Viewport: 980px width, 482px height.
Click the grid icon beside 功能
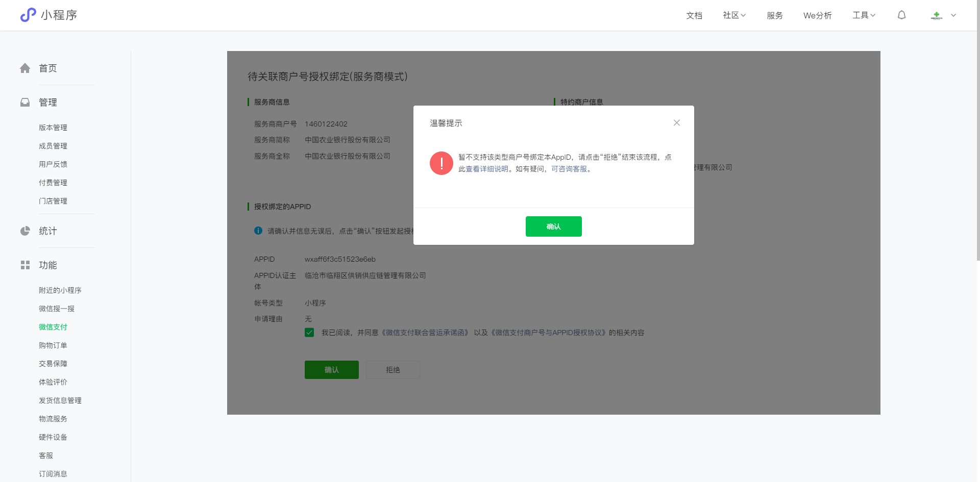coord(25,265)
